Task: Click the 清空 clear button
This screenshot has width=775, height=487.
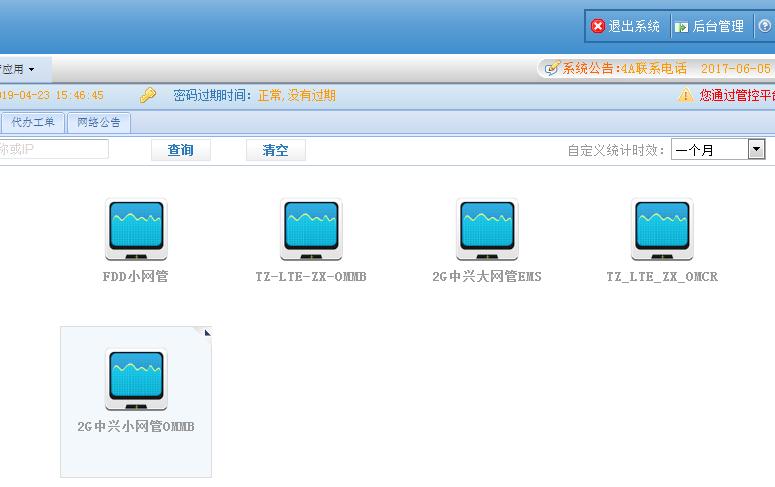Action: tap(275, 150)
